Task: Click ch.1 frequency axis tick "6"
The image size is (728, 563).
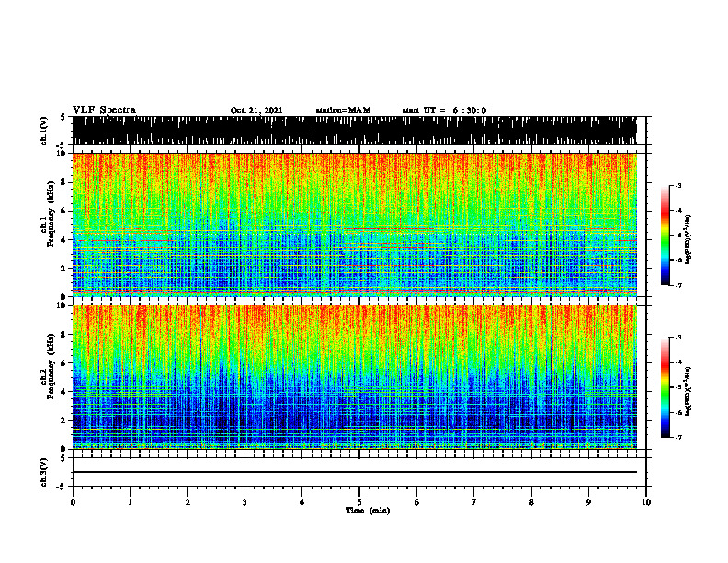Action: coord(63,211)
